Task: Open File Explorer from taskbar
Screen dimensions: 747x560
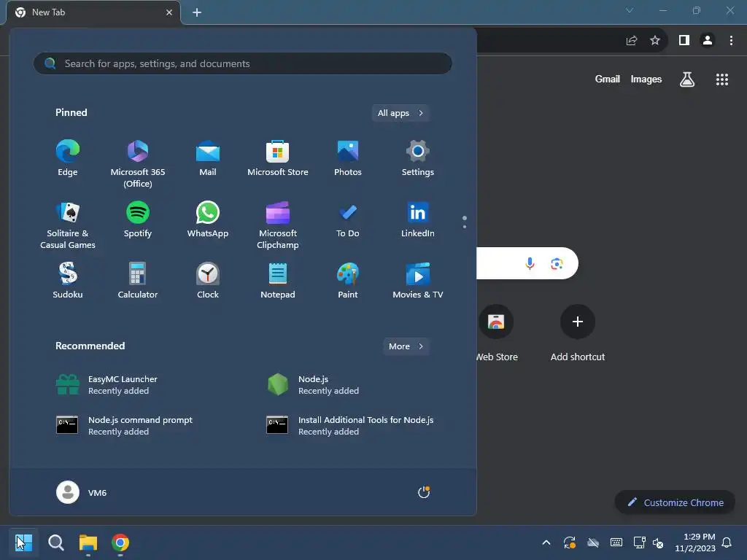Action: tap(88, 542)
